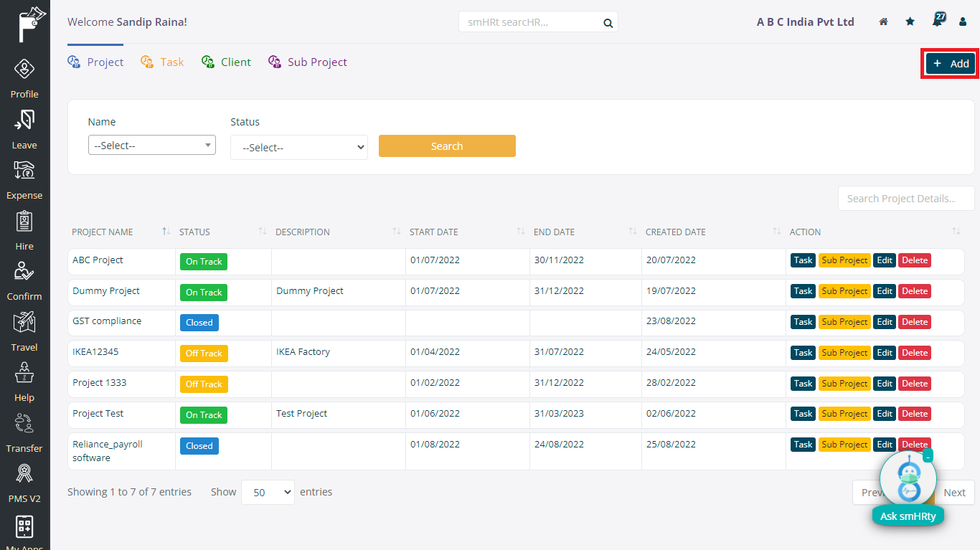Open the Leave module icon
Screen dimensions: 980x550
[24, 120]
